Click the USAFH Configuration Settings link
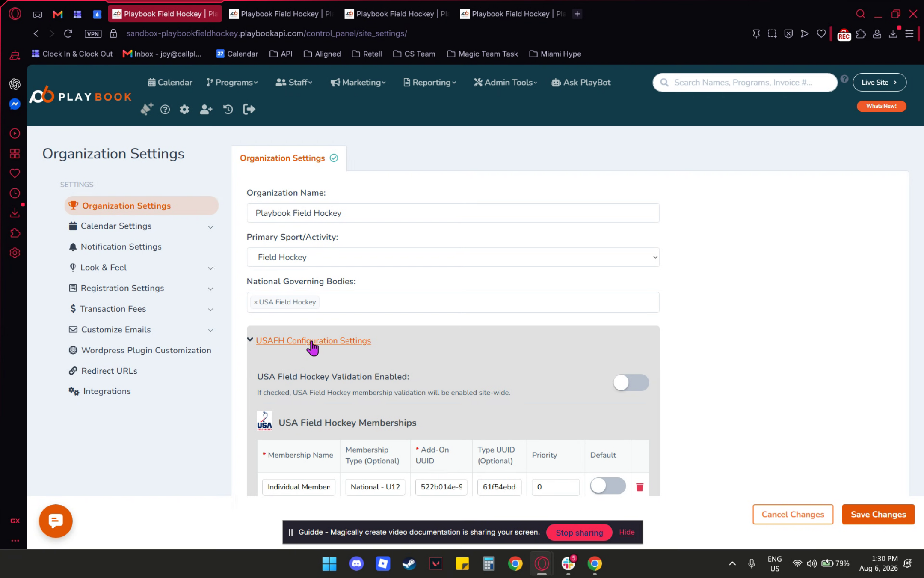 (x=313, y=341)
